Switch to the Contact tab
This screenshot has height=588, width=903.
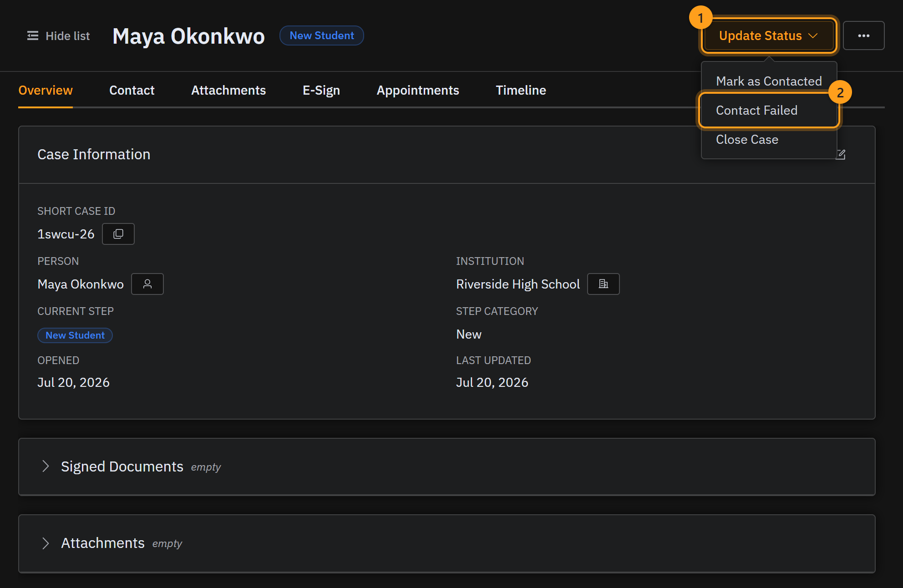coord(132,90)
